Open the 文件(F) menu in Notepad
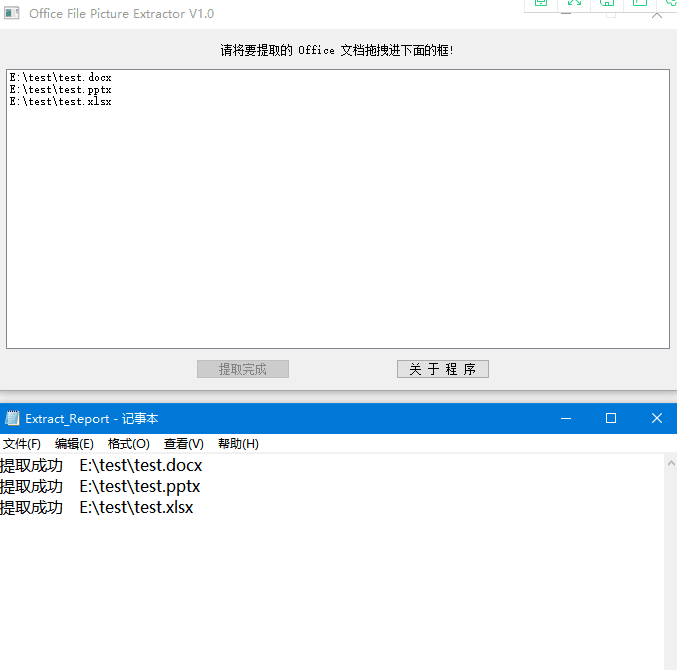The height and width of the screenshot is (670, 677). pos(22,444)
